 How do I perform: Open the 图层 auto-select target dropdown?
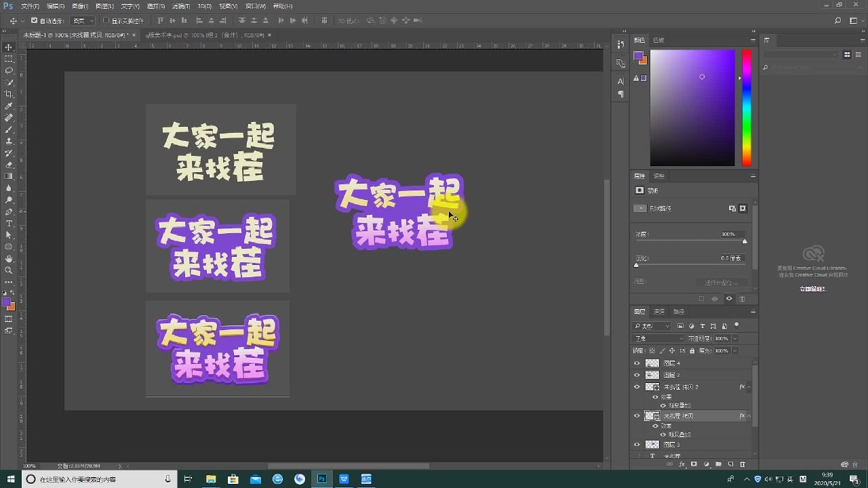tap(83, 20)
